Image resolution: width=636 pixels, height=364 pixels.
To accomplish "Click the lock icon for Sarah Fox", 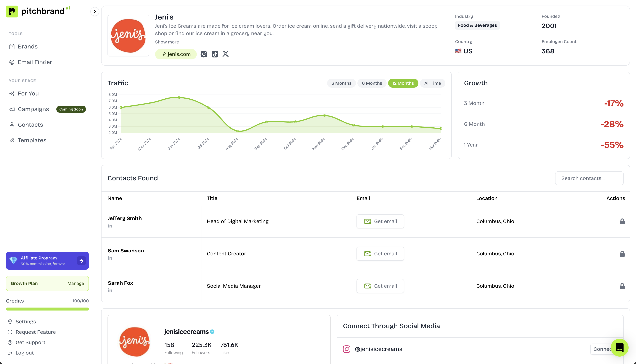I will tap(622, 286).
